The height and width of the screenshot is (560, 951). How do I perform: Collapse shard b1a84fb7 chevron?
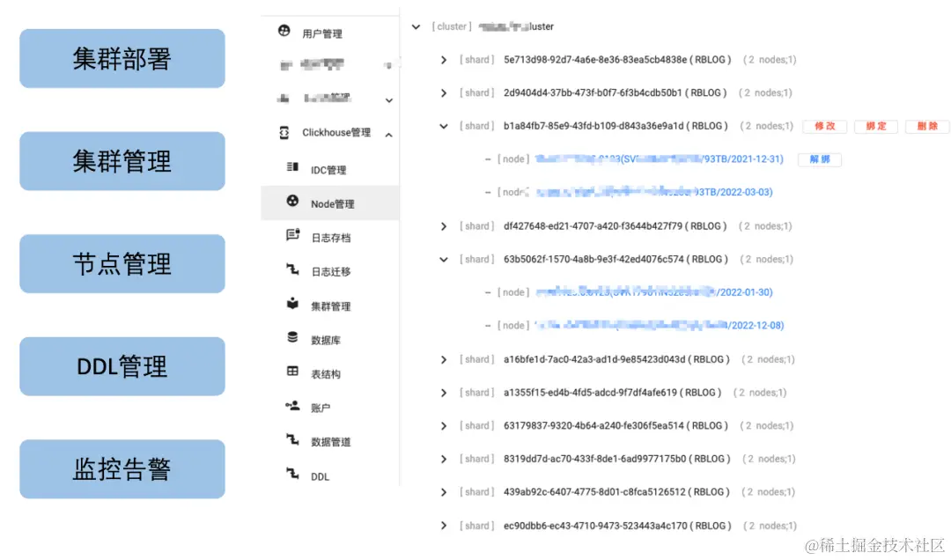[444, 126]
